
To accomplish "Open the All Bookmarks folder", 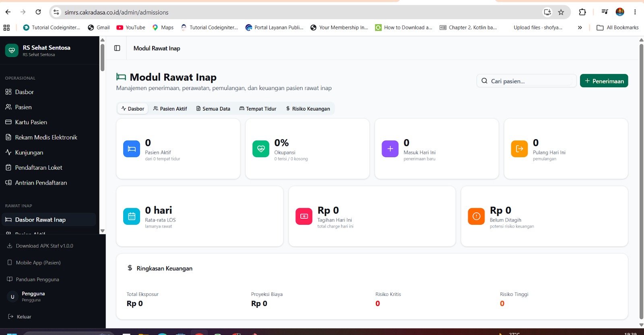I will pyautogui.click(x=617, y=27).
